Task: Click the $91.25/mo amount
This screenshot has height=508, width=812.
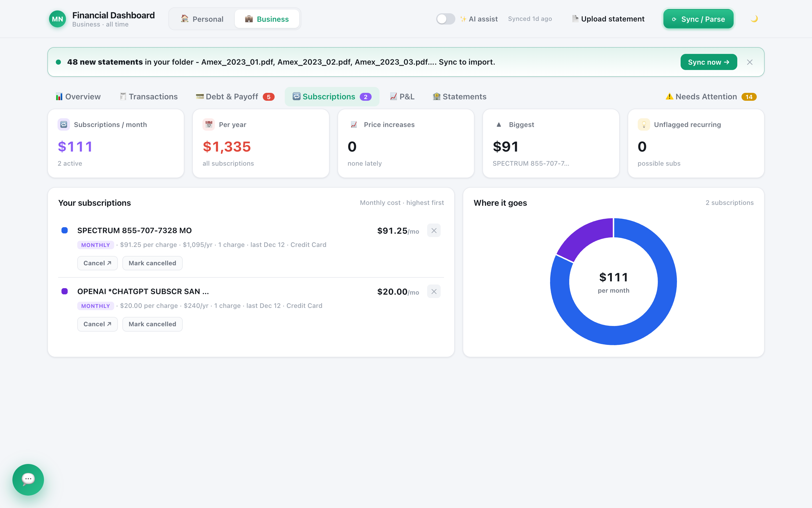Action: click(398, 231)
